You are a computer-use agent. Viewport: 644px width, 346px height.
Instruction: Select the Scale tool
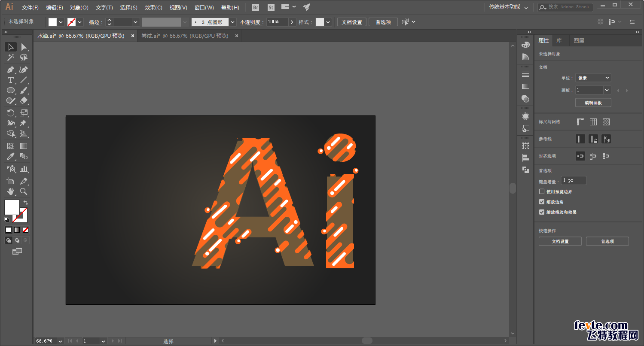point(24,113)
